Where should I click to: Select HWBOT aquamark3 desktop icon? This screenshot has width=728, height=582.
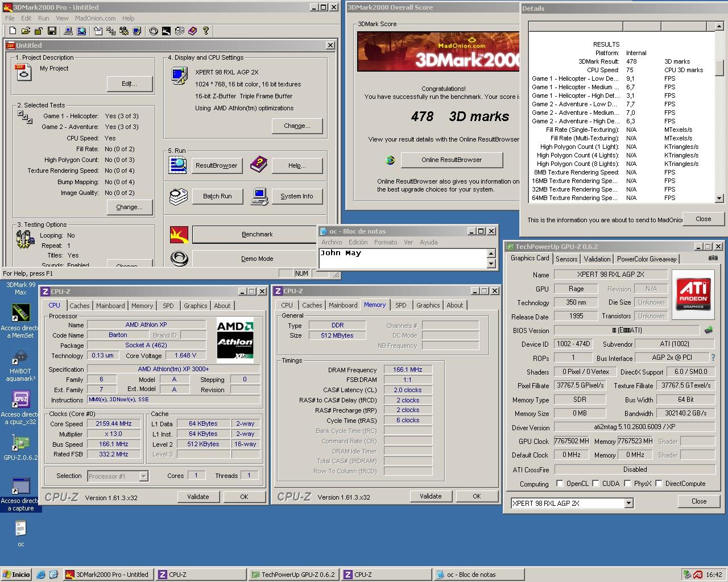(x=20, y=365)
